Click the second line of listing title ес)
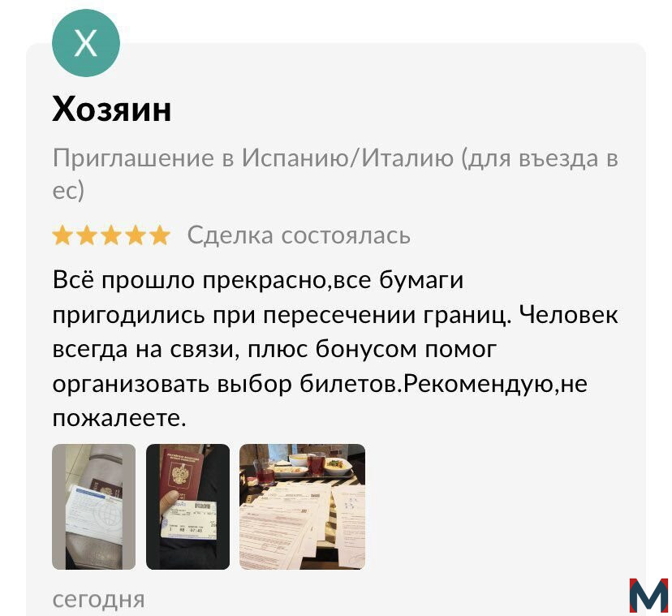The height and width of the screenshot is (616, 672). [68, 191]
